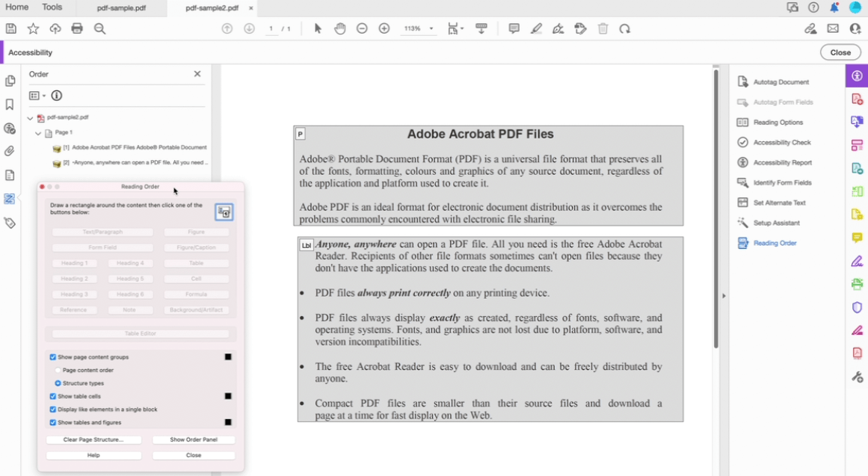Image resolution: width=868 pixels, height=476 pixels.
Task: Switch to the pdf-sample2.pdf tab
Action: [212, 8]
